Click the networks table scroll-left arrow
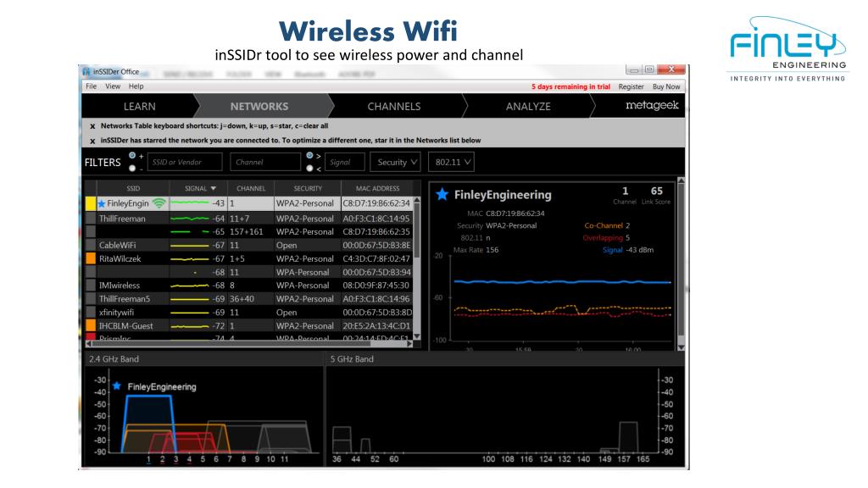The height and width of the screenshot is (488, 868). point(88,344)
